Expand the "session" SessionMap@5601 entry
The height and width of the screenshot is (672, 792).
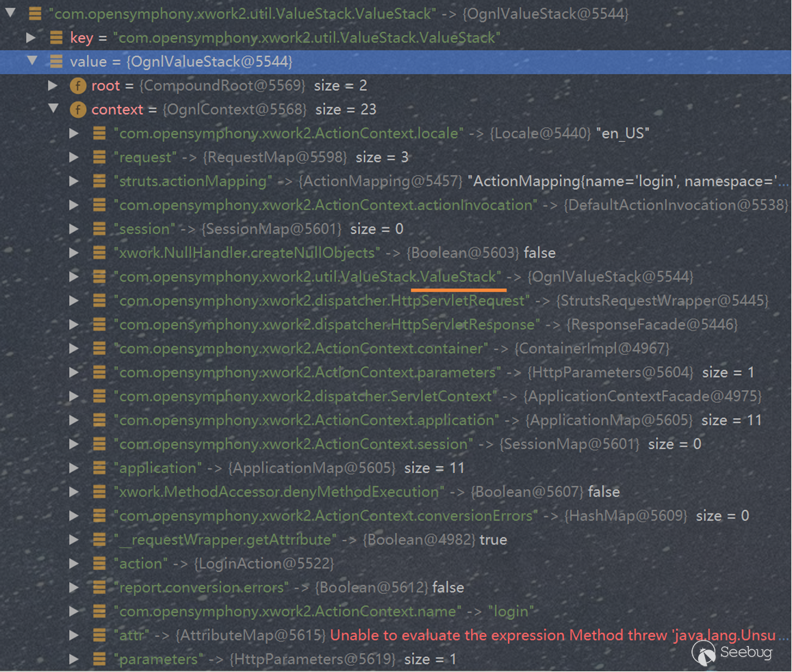tap(74, 229)
